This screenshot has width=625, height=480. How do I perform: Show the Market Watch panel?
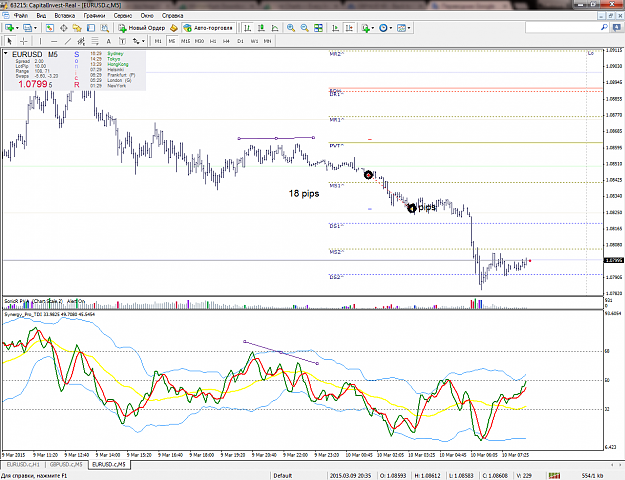tap(50, 28)
